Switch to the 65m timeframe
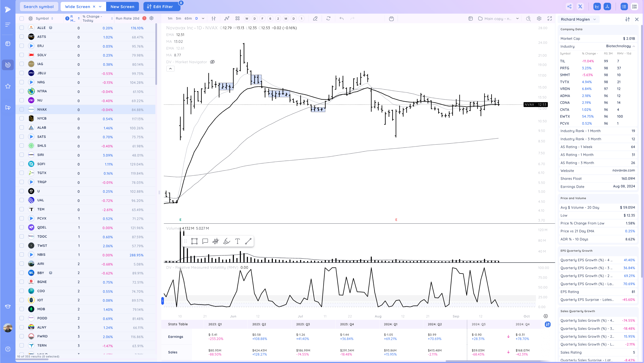This screenshot has height=363, width=644. (188, 19)
